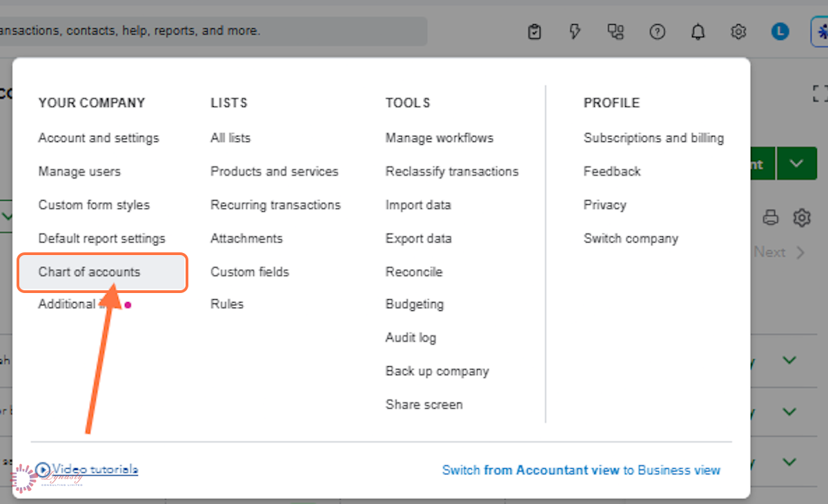
Task: Choose Switch company
Action: [x=631, y=239]
